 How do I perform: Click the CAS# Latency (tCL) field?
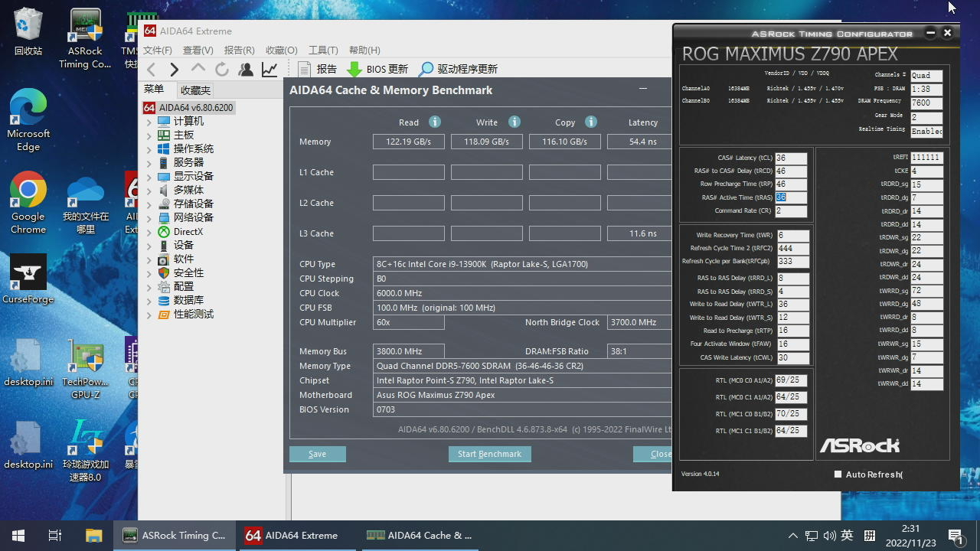(x=791, y=158)
